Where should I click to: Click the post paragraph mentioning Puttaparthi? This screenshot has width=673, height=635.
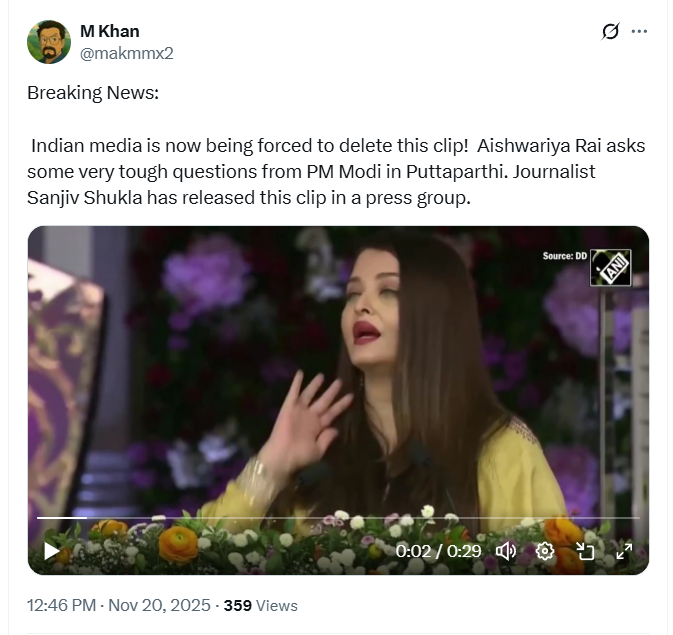(x=336, y=172)
